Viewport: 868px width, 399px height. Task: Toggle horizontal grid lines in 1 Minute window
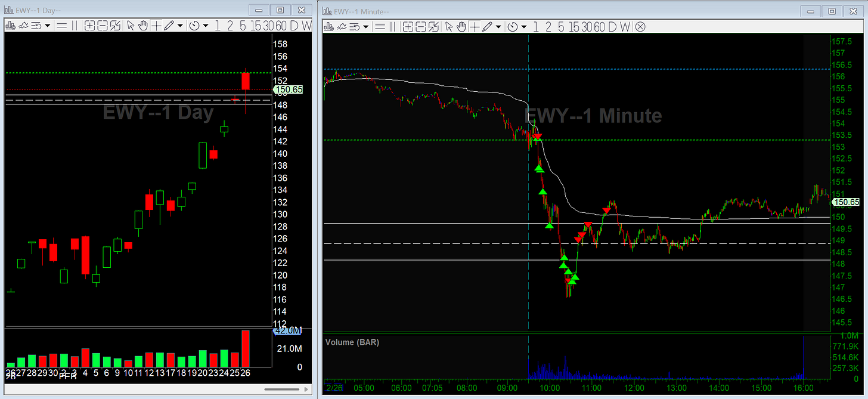point(380,27)
